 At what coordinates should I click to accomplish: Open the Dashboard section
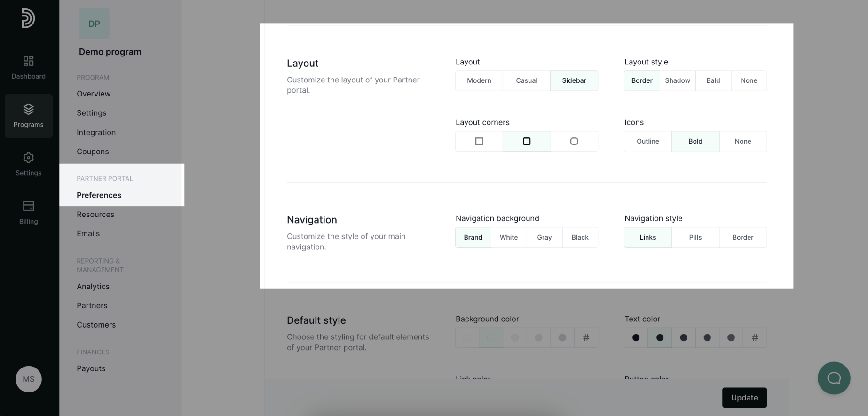pyautogui.click(x=29, y=67)
